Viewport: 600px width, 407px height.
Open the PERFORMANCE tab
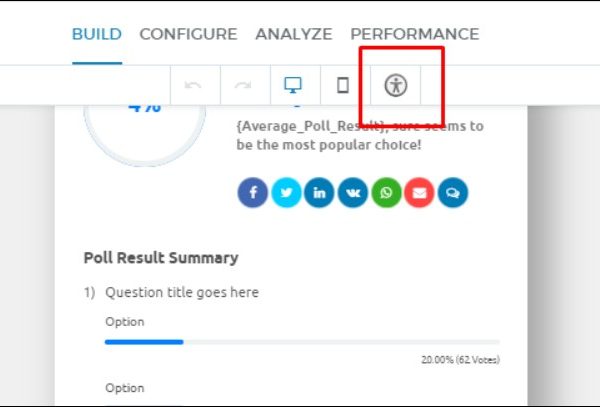click(x=414, y=34)
